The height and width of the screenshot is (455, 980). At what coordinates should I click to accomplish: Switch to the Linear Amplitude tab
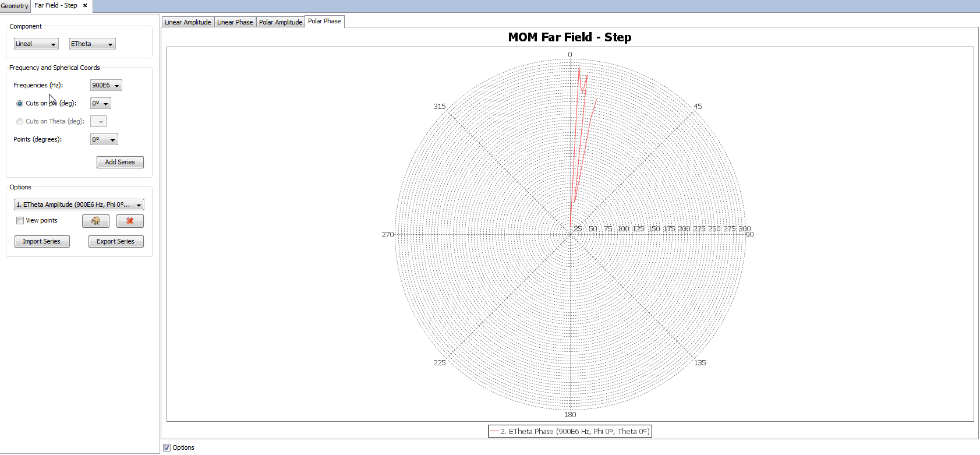tap(187, 22)
